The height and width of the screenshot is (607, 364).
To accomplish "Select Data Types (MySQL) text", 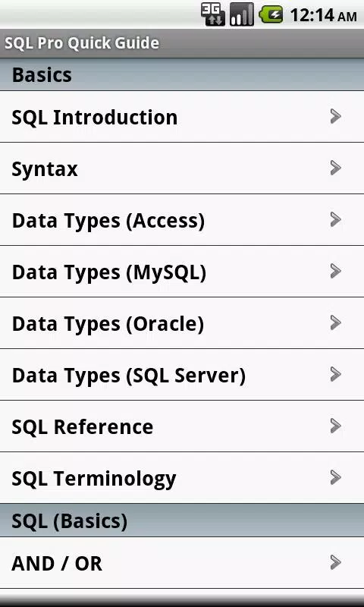I will coord(109,272).
